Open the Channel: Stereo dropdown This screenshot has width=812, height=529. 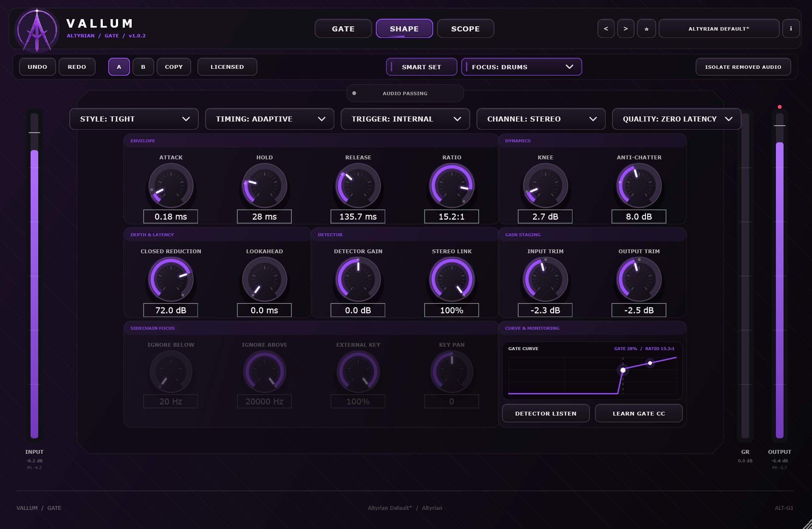541,119
